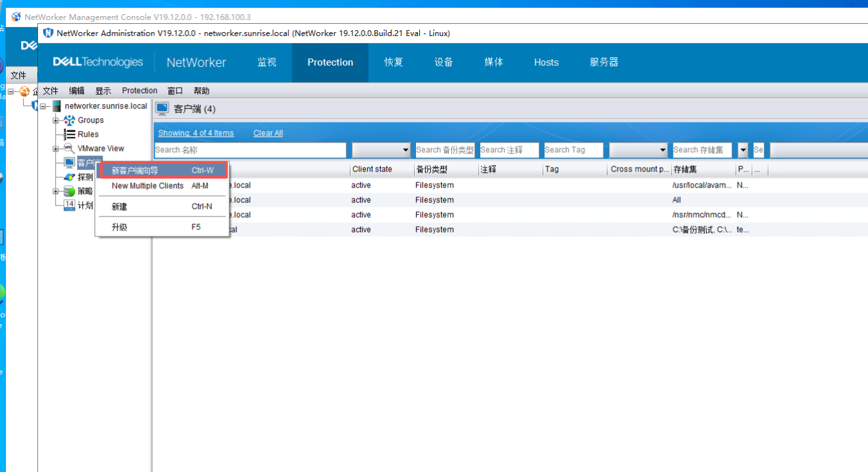The image size is (868, 472).
Task: Switch to the 服务器 tab
Action: click(x=604, y=62)
